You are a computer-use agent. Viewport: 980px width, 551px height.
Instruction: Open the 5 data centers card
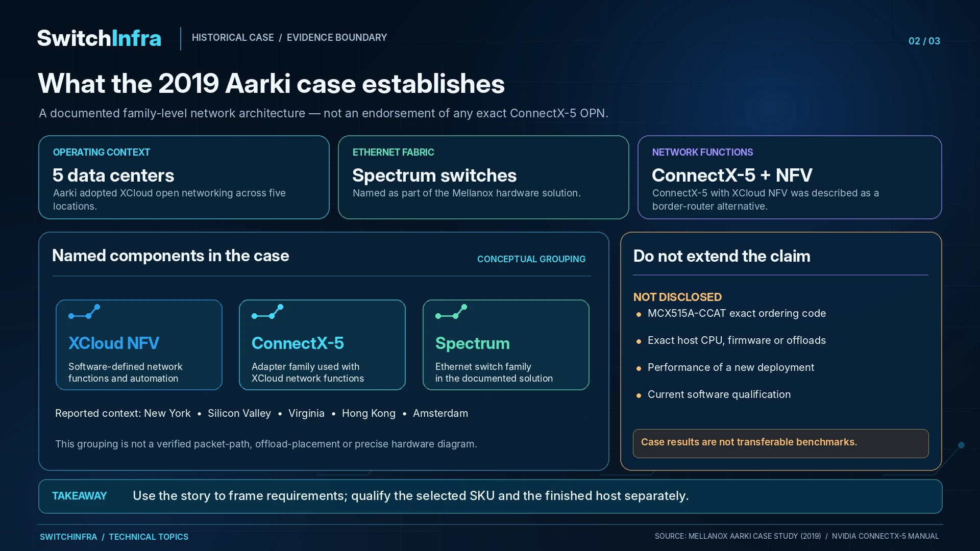click(x=184, y=177)
